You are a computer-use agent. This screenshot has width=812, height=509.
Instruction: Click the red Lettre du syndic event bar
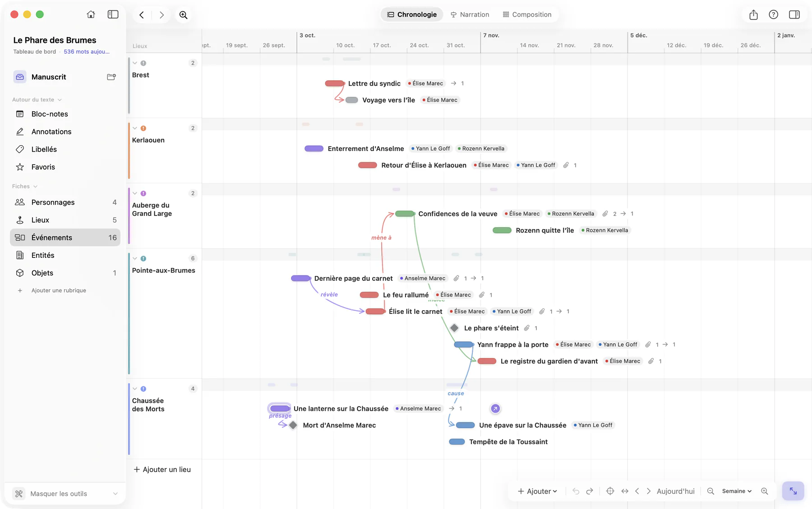[334, 83]
